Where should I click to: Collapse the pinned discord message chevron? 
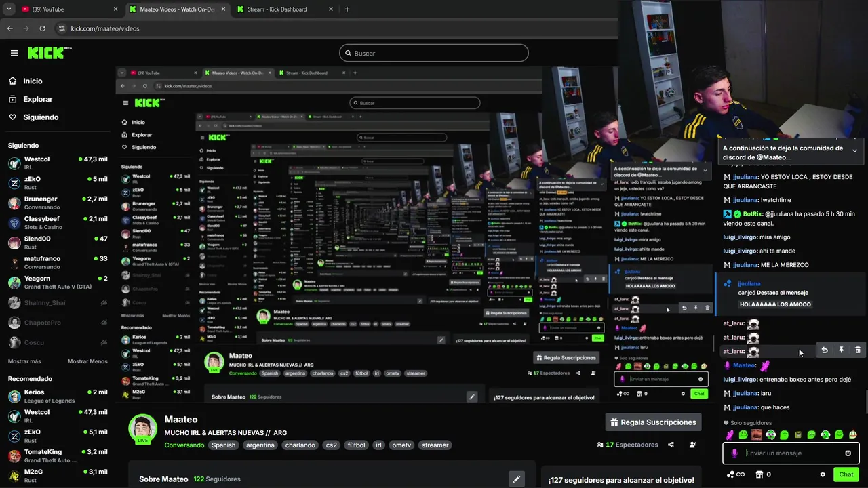854,151
